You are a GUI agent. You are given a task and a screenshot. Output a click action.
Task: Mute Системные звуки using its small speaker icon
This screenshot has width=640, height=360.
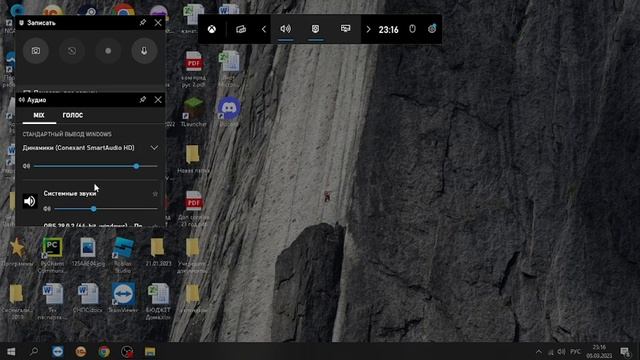[47, 209]
